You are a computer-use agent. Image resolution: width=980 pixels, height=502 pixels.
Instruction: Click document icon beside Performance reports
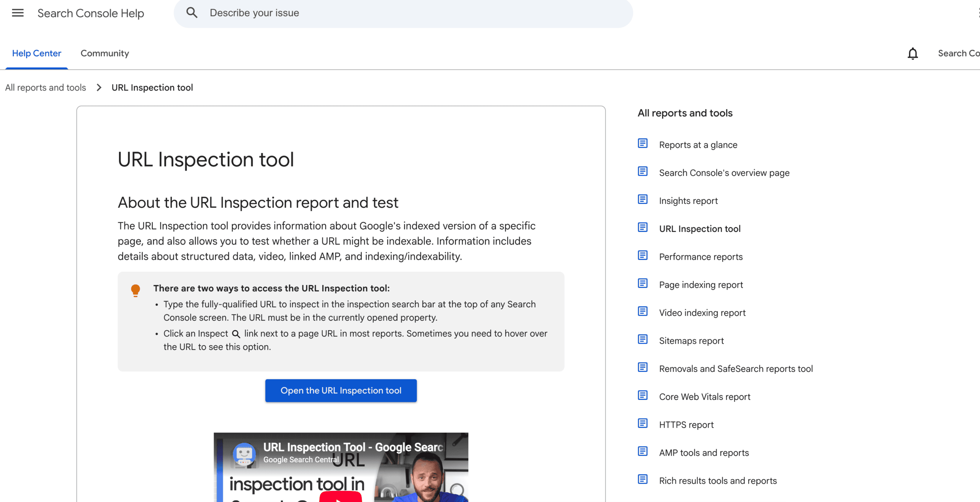click(x=643, y=255)
